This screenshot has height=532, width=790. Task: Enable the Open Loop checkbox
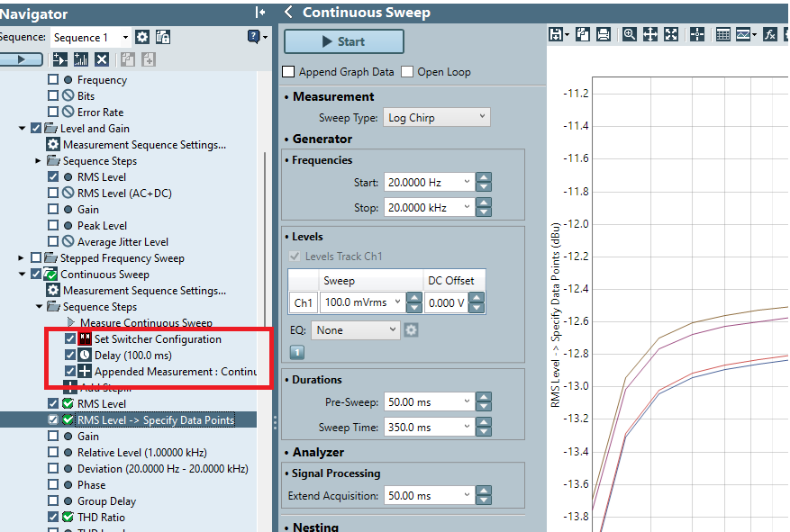407,72
